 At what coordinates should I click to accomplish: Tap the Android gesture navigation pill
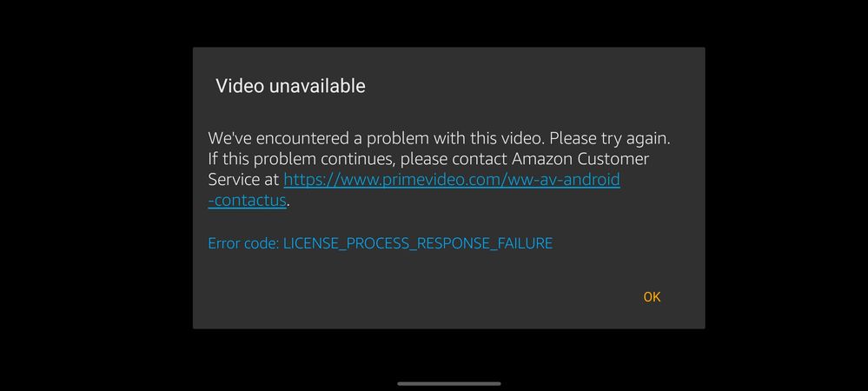coord(449,383)
